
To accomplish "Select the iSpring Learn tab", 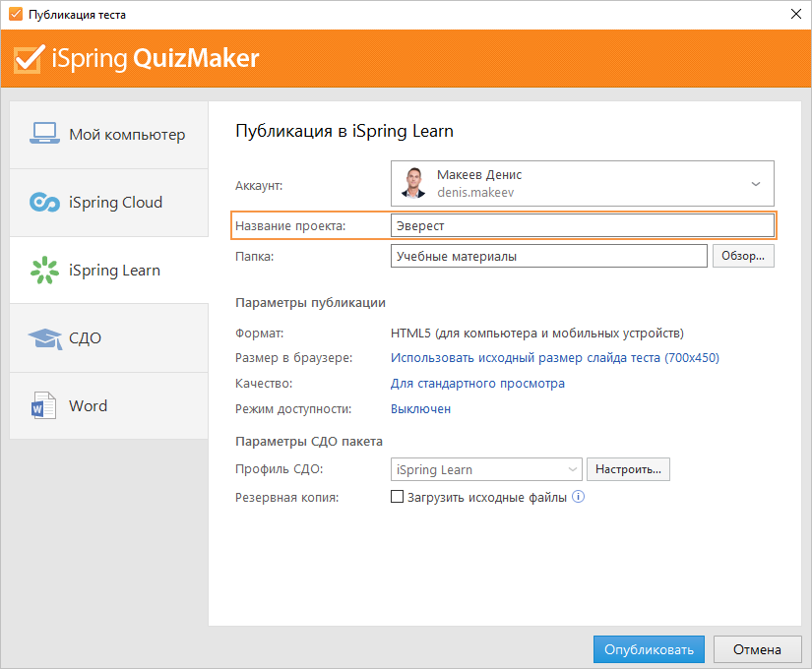I will [108, 271].
